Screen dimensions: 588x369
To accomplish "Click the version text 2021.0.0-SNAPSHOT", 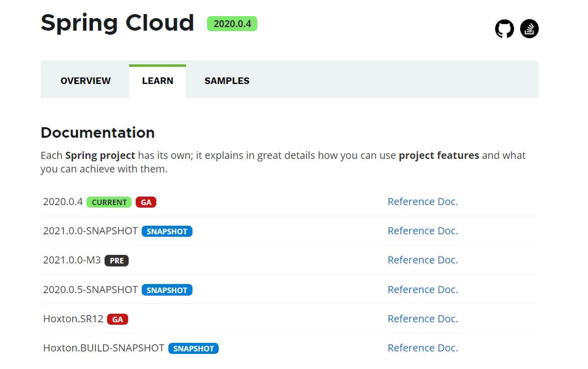I will coord(90,231).
